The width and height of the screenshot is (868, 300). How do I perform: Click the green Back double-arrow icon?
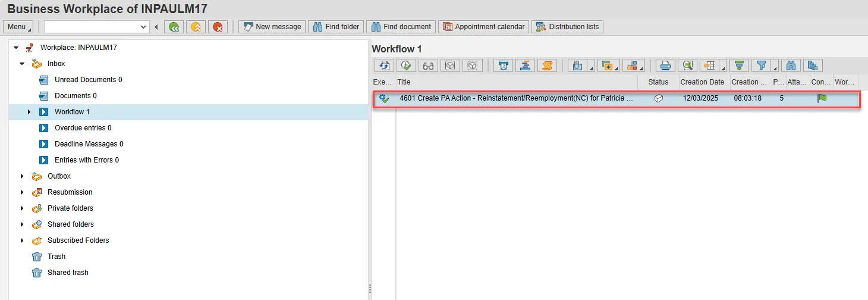tap(174, 27)
